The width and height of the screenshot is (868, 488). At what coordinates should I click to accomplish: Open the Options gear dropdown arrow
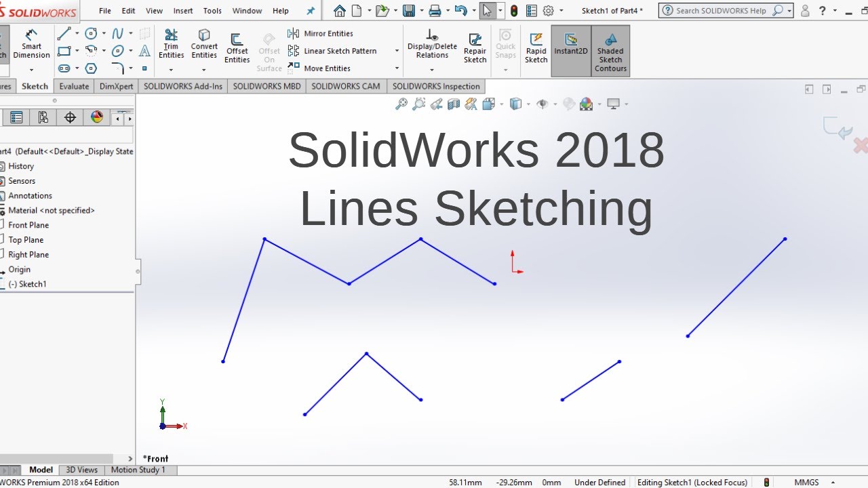[x=561, y=11]
